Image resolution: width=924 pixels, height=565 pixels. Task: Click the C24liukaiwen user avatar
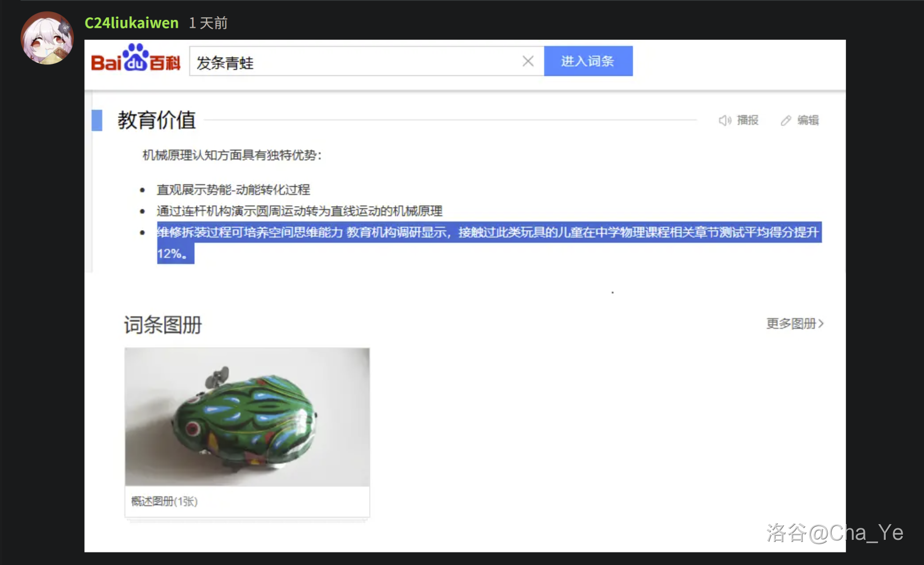point(47,38)
